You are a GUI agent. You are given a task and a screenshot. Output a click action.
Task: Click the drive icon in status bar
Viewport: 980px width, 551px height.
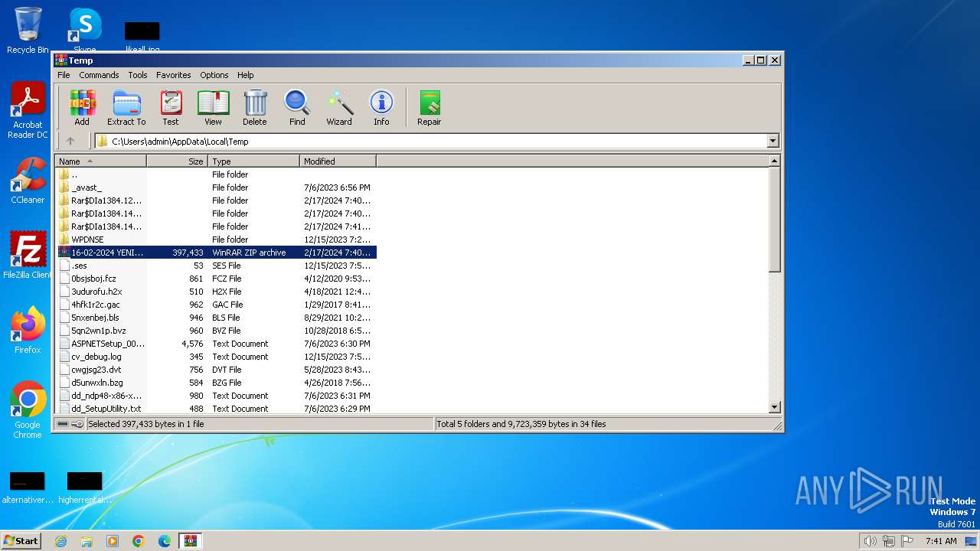63,424
